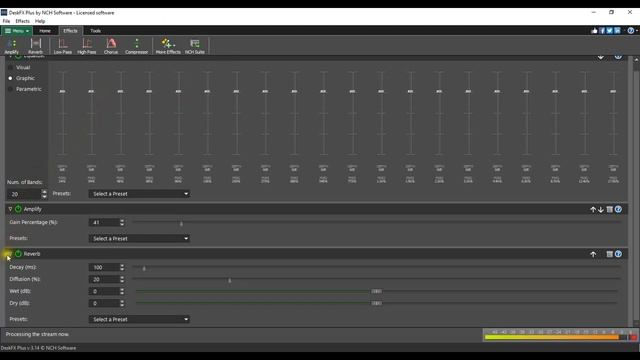Switch to the Home tab
The width and height of the screenshot is (640, 360).
coord(45,31)
